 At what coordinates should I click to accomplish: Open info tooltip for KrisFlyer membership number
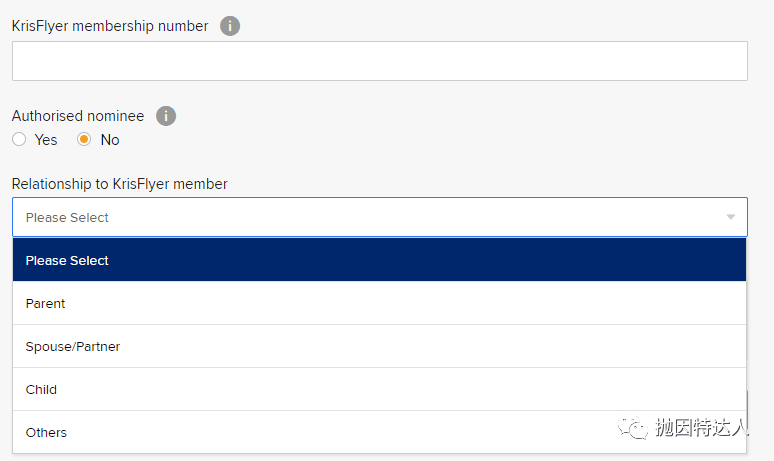tap(230, 26)
